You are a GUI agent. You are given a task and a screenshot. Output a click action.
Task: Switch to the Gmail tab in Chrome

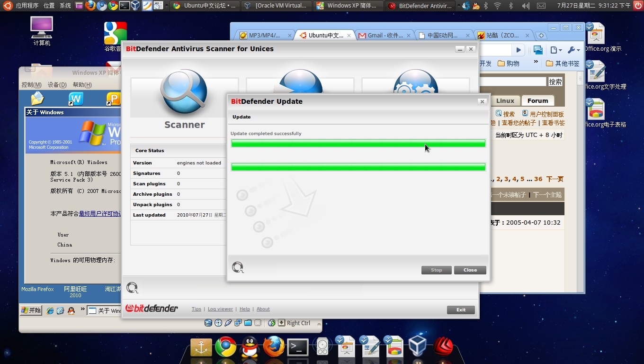(x=385, y=35)
